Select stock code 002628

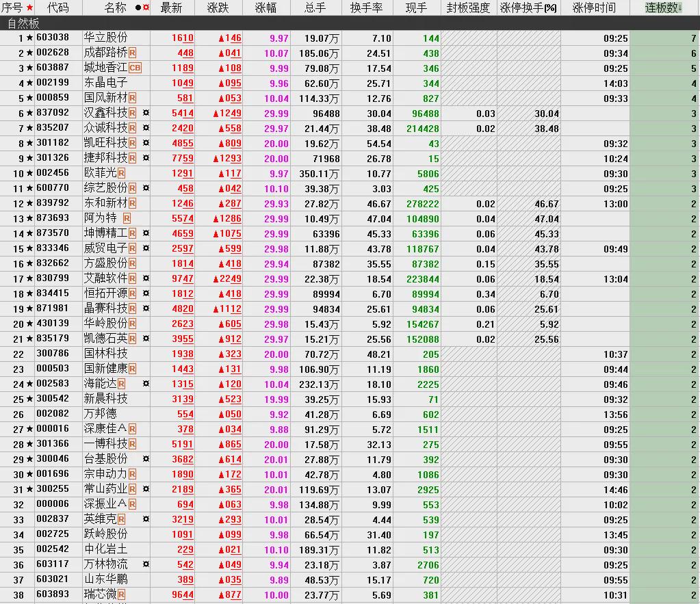(53, 53)
